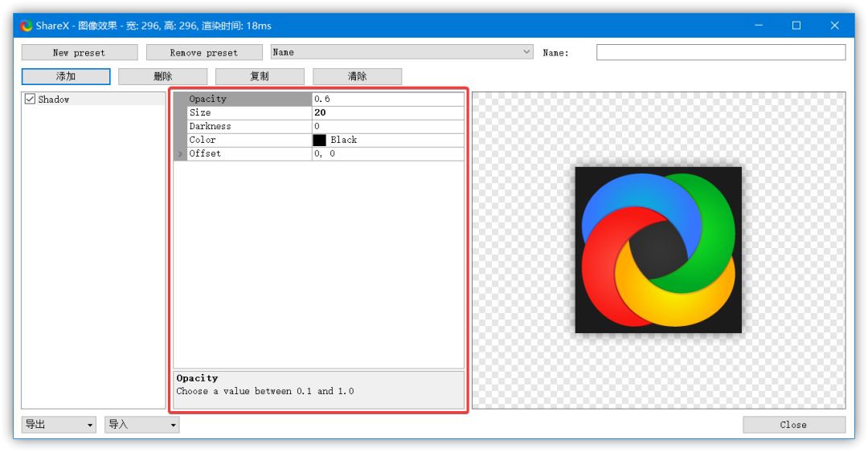
Task: Select the Shadow effect in the list
Action: [93, 99]
